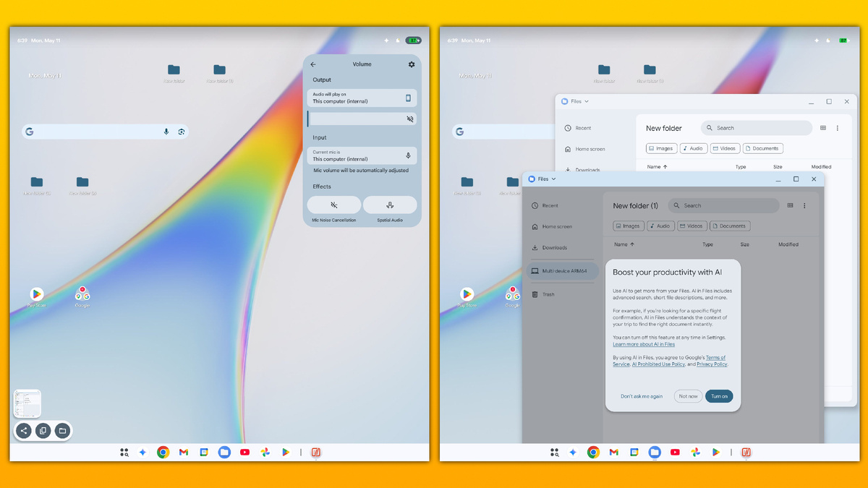Sort by Name column in the New folder window
This screenshot has width=868, height=488.
click(x=657, y=167)
